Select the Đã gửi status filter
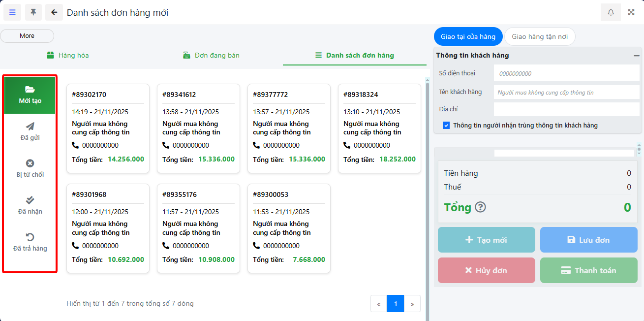Image resolution: width=644 pixels, height=321 pixels. pos(30,131)
